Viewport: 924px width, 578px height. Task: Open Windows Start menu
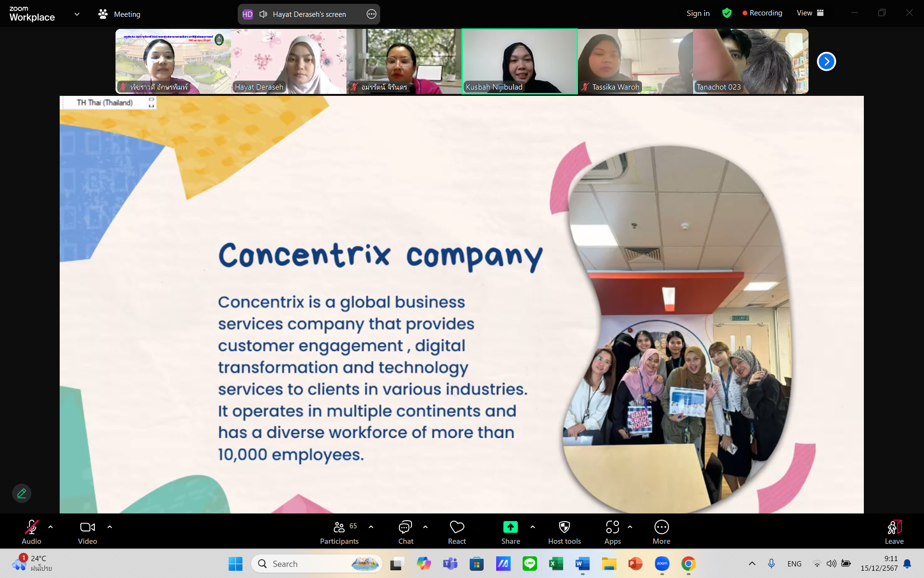(235, 564)
